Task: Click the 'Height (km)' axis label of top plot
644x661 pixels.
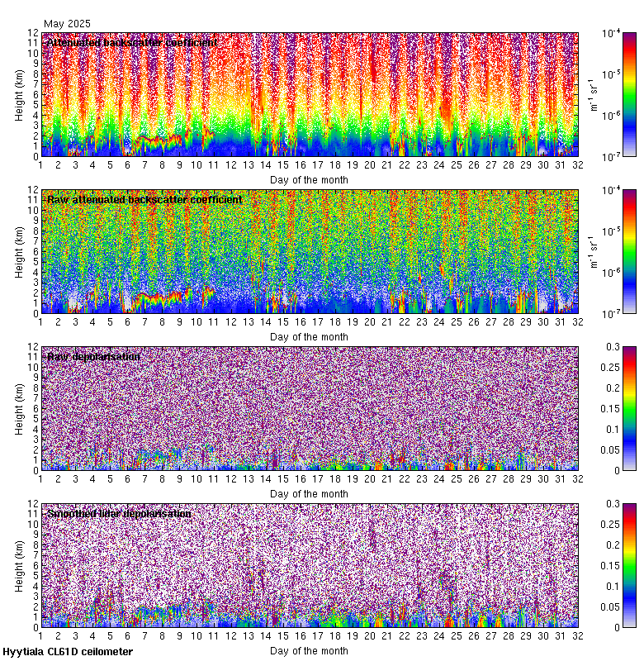Action: [x=20, y=94]
